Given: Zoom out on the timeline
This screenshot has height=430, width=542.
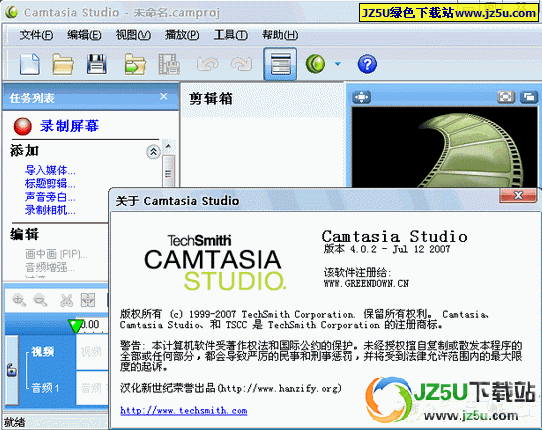Looking at the screenshot, I should [x=40, y=300].
